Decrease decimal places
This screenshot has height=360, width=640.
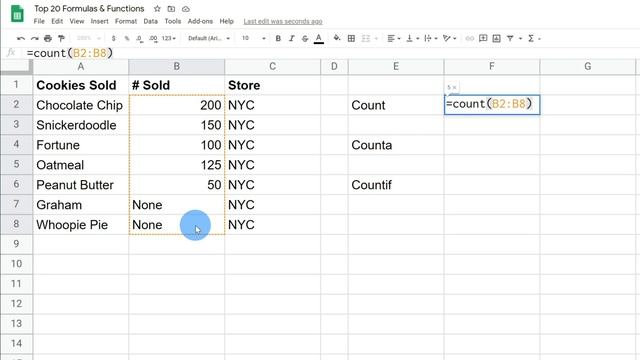coord(140,38)
